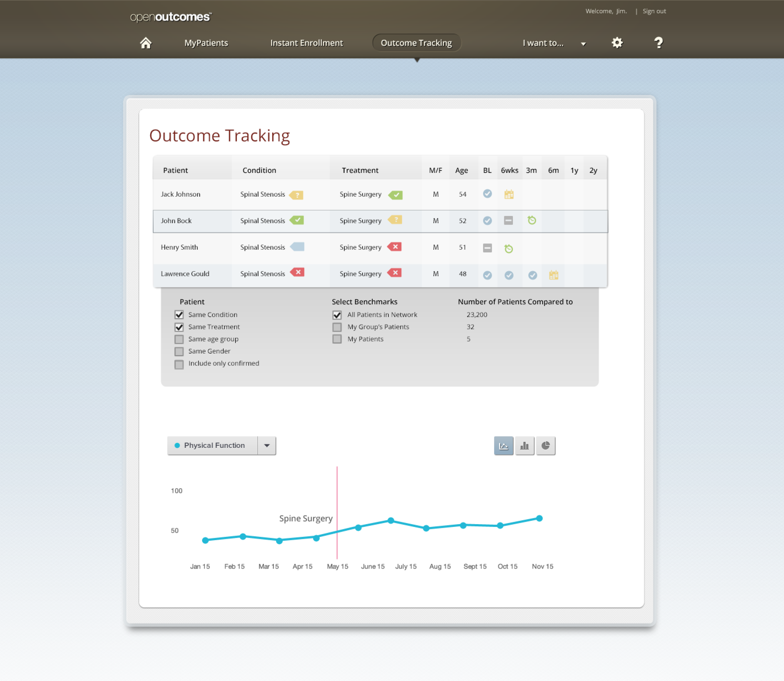The width and height of the screenshot is (784, 681).
Task: Uncheck Same Condition checkbox
Action: click(179, 315)
